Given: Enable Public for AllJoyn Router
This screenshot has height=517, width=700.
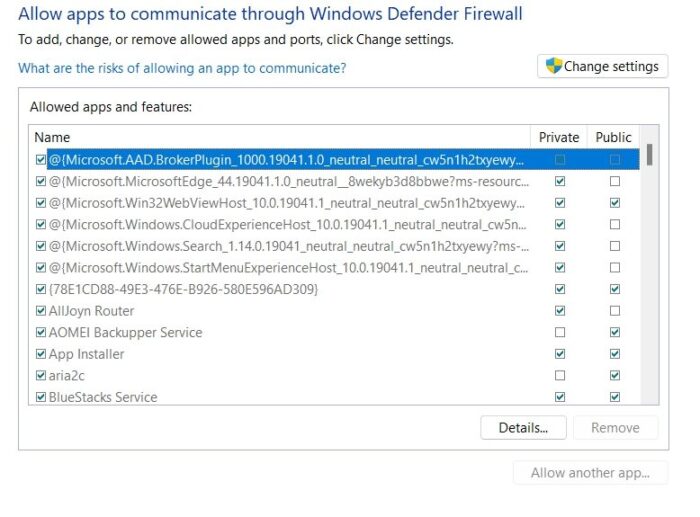Looking at the screenshot, I should click(x=614, y=311).
